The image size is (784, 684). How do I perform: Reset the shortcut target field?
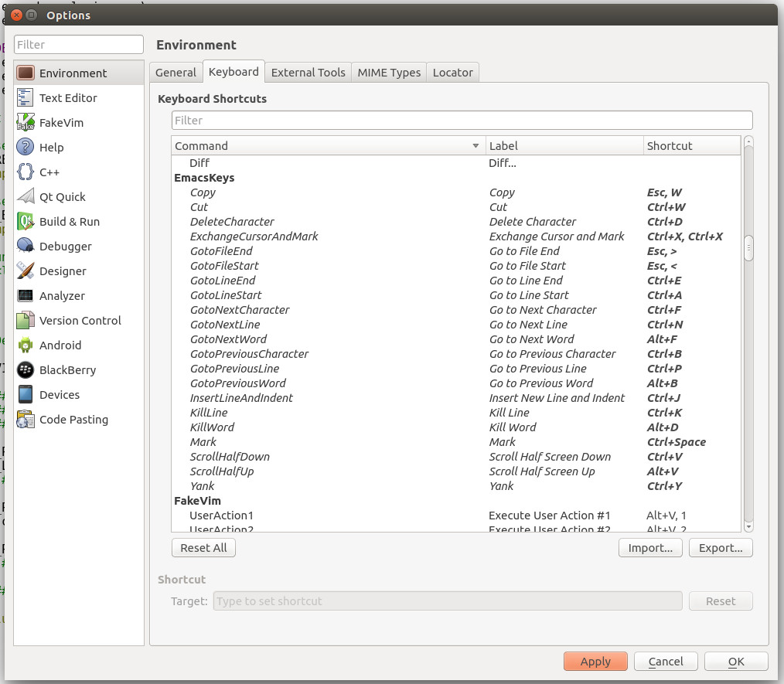coord(721,601)
